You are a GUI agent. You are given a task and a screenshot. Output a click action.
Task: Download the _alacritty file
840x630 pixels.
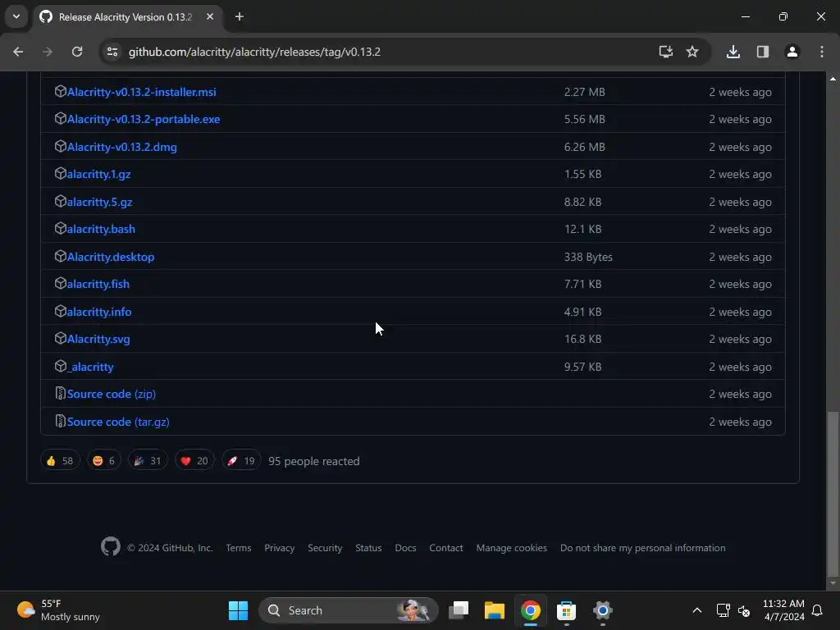[90, 367]
